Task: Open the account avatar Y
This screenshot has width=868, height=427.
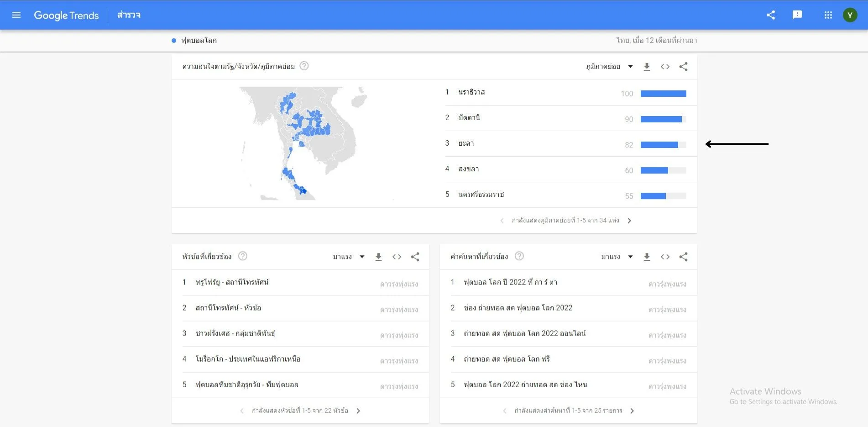Action: click(850, 15)
